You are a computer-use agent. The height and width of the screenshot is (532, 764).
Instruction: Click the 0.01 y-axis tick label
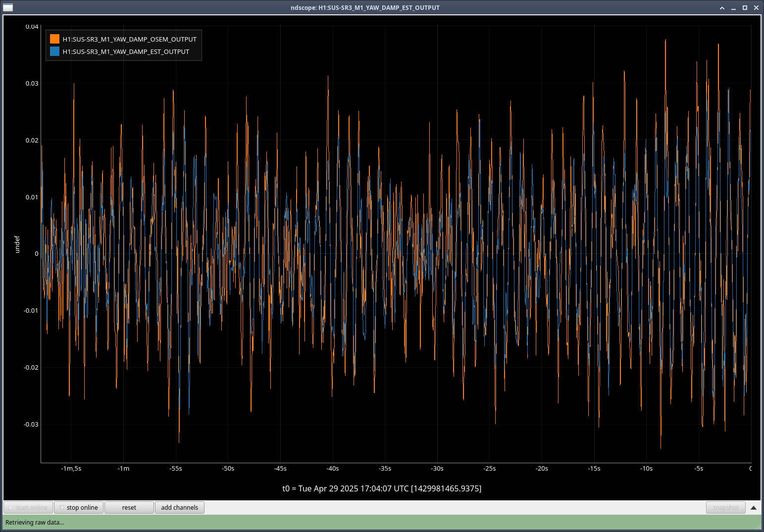pyautogui.click(x=32, y=197)
